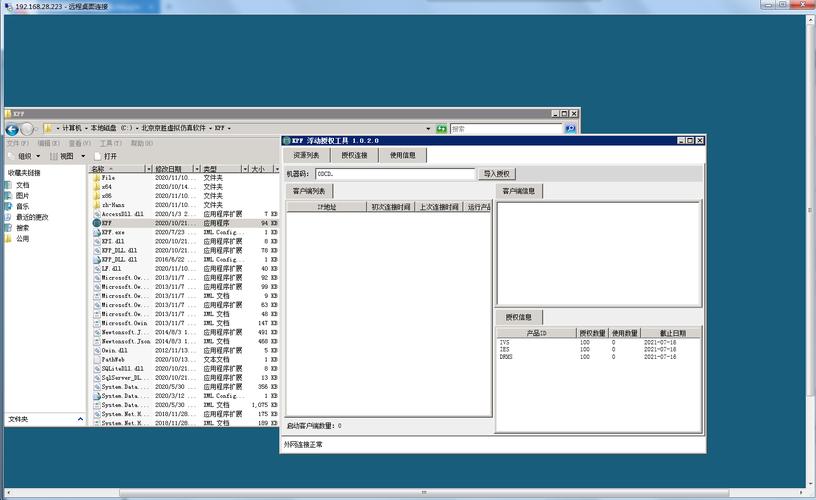Click the KFF 浮动授权工具 title bar icon
The width and height of the screenshot is (816, 500).
tap(286, 140)
